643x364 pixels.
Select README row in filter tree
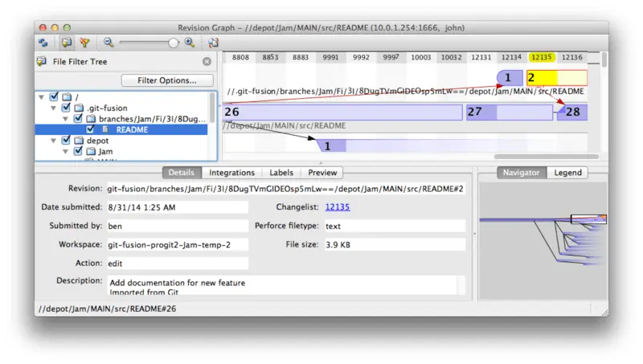[121, 129]
